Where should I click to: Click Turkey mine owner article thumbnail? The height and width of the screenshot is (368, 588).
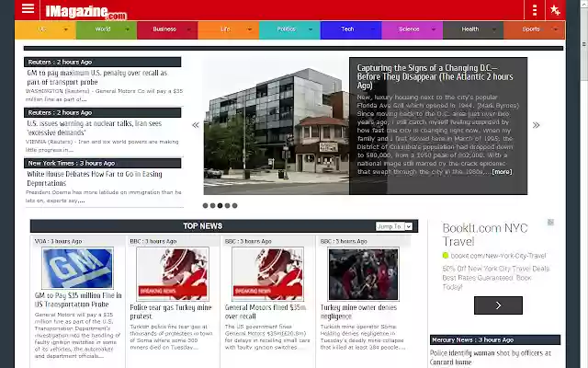[363, 274]
